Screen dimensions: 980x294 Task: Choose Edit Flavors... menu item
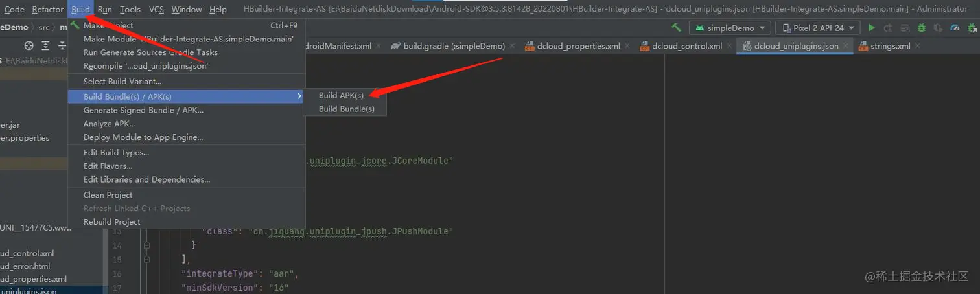pos(187,166)
